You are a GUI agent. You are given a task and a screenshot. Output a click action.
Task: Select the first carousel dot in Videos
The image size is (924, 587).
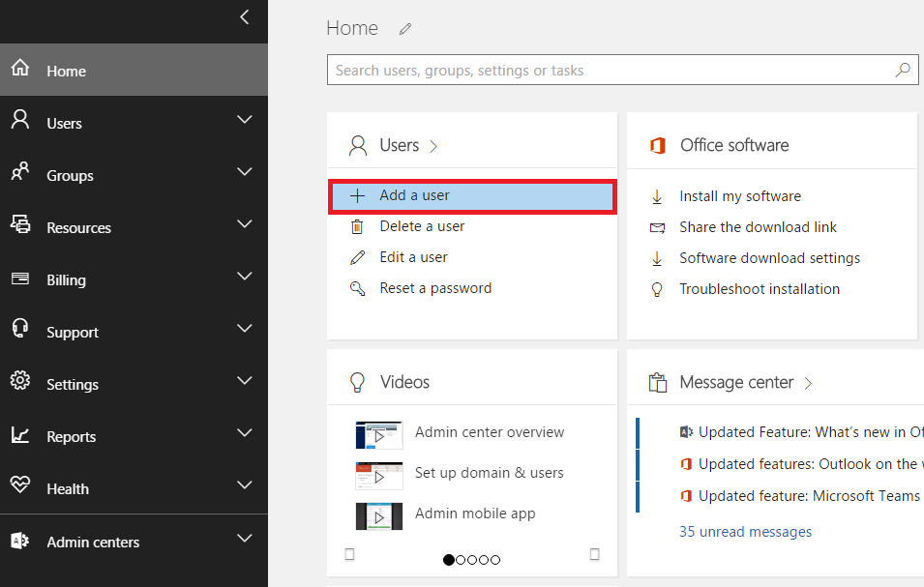[x=449, y=560]
